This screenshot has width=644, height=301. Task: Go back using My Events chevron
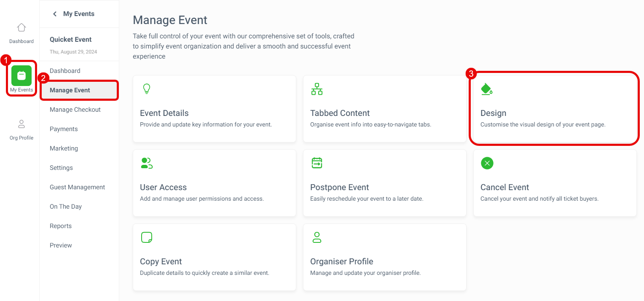pos(55,14)
